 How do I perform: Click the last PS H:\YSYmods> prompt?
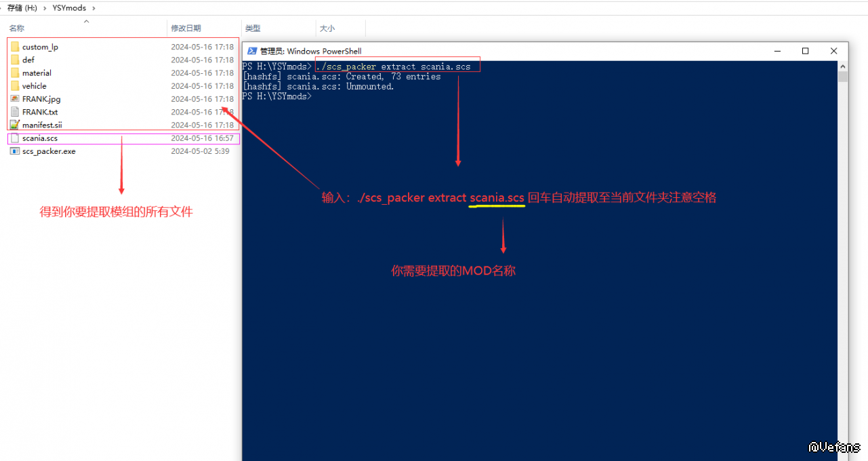[277, 96]
